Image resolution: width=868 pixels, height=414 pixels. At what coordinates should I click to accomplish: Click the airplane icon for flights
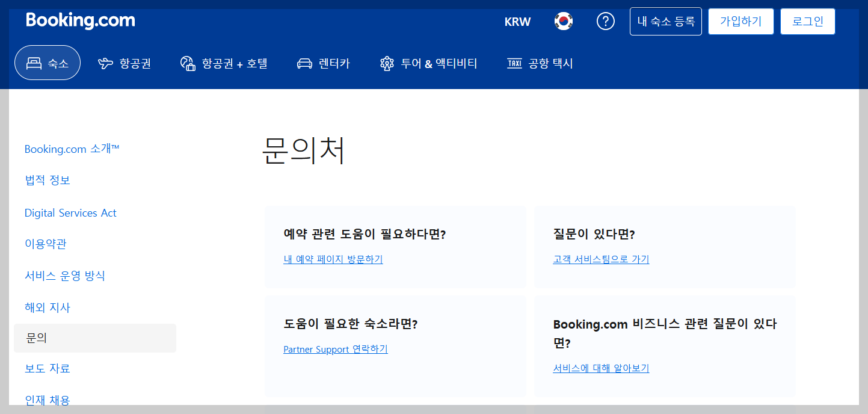tap(106, 63)
